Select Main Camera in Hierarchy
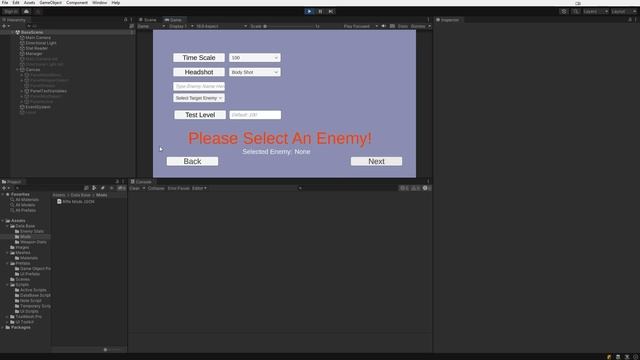The height and width of the screenshot is (360, 640). [38, 38]
